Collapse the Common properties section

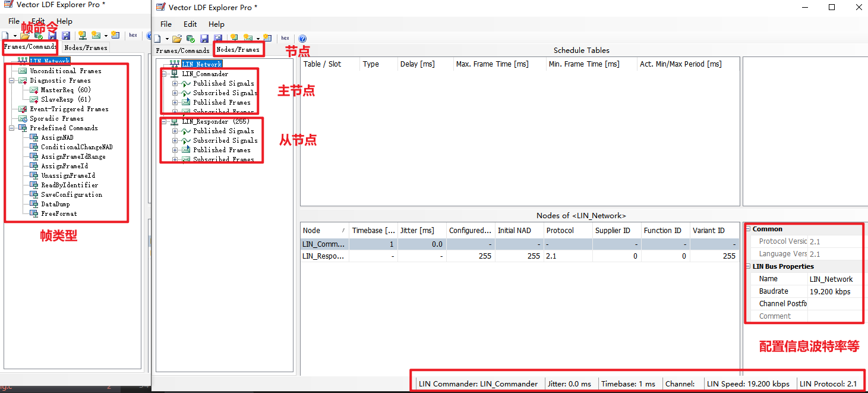click(748, 229)
